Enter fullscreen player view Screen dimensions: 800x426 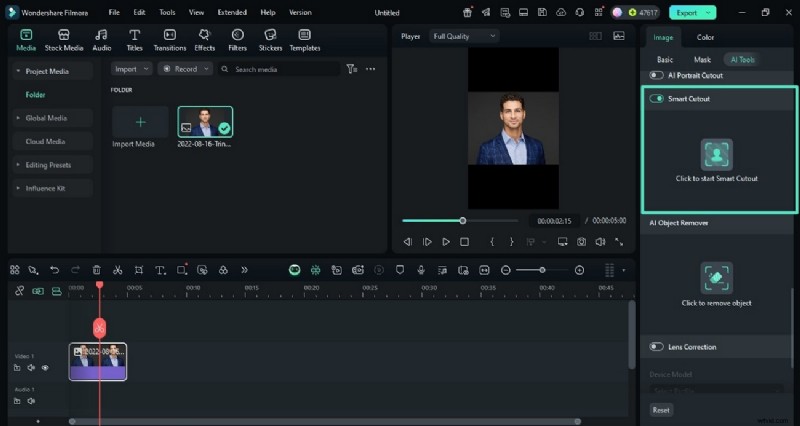pyautogui.click(x=619, y=242)
